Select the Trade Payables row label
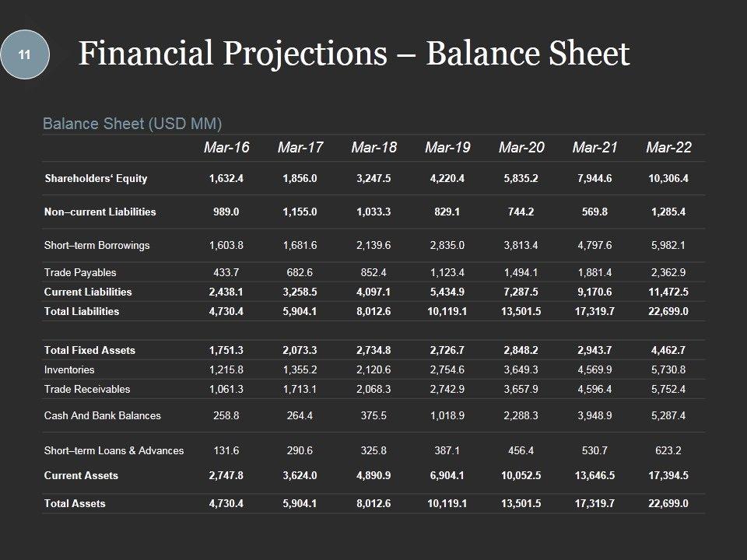The width and height of the screenshot is (747, 560). pos(80,272)
